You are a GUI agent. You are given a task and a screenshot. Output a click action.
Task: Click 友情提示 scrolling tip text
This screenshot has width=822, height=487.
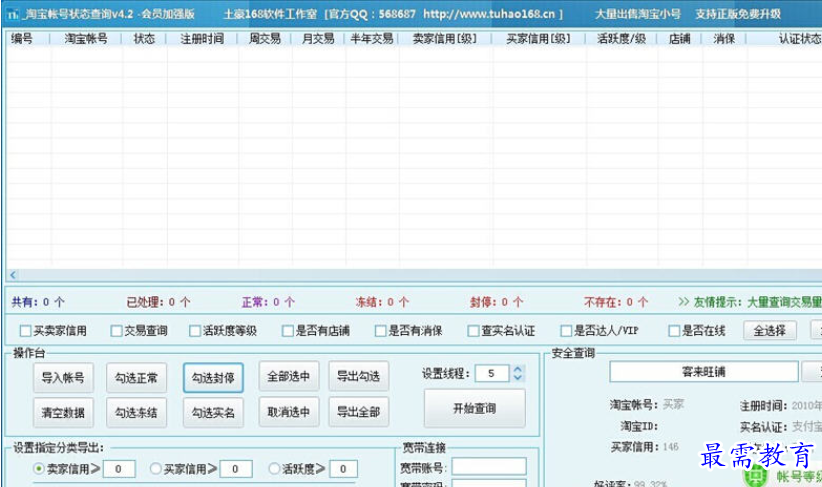750,302
